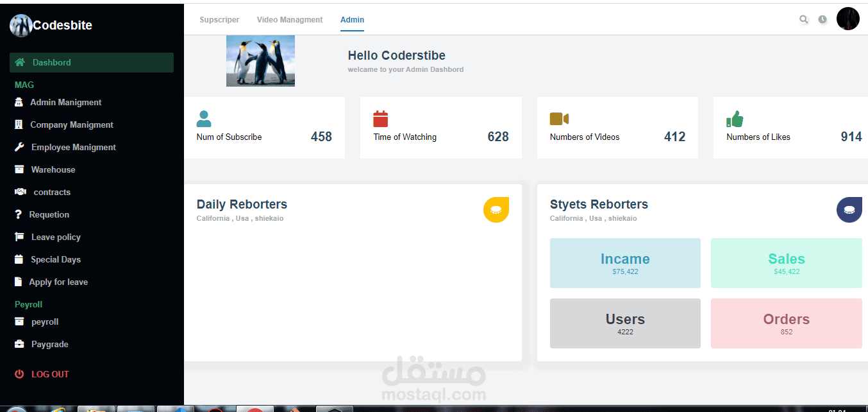Click the Apply for leave document icon

[21, 281]
